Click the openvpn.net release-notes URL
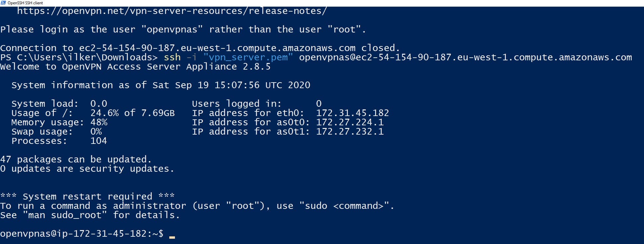 pyautogui.click(x=172, y=11)
